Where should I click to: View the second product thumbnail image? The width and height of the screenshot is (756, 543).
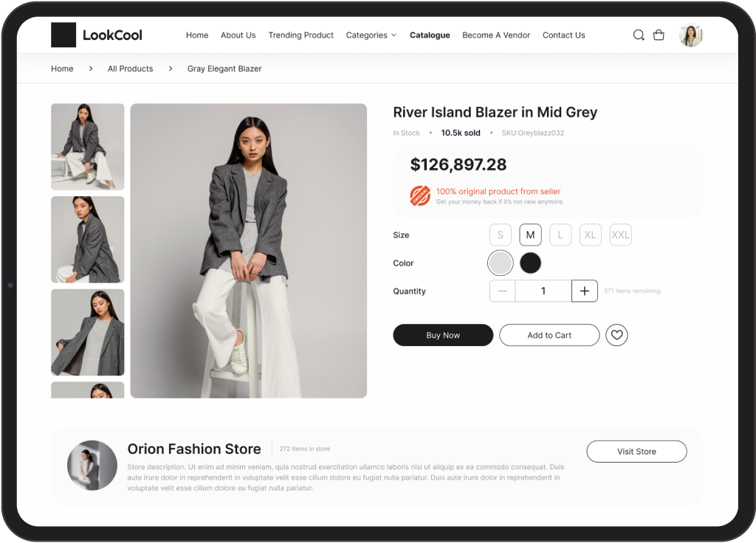pyautogui.click(x=88, y=240)
